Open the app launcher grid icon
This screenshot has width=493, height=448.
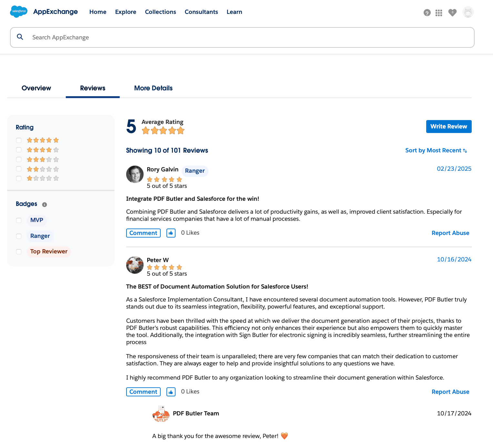(438, 13)
